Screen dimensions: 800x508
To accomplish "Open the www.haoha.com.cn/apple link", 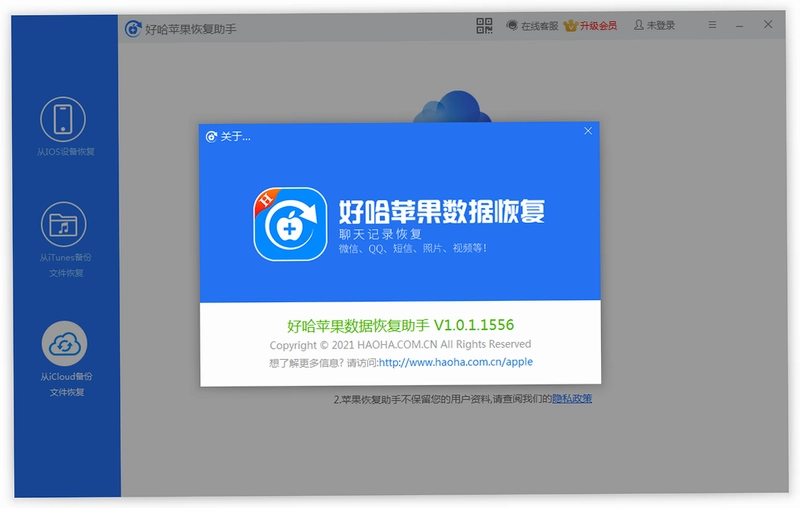I will point(456,362).
